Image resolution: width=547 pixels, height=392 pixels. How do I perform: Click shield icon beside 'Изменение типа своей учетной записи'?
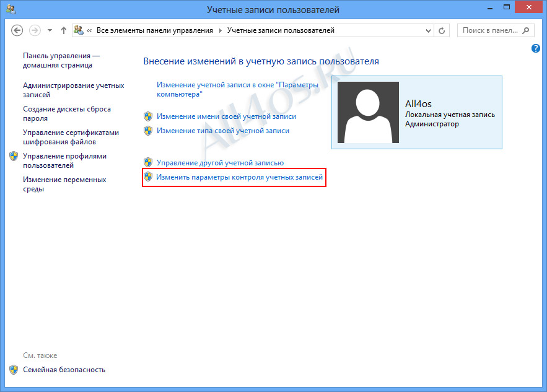148,131
